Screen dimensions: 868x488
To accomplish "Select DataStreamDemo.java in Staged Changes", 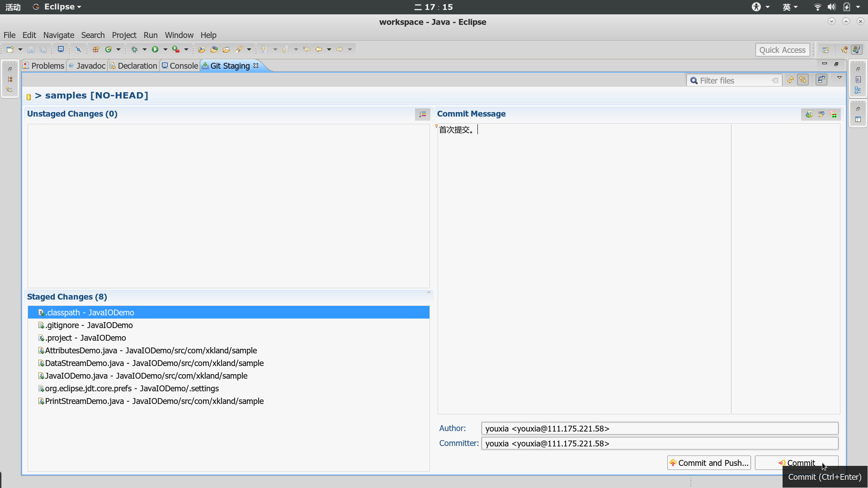I will tap(228, 363).
